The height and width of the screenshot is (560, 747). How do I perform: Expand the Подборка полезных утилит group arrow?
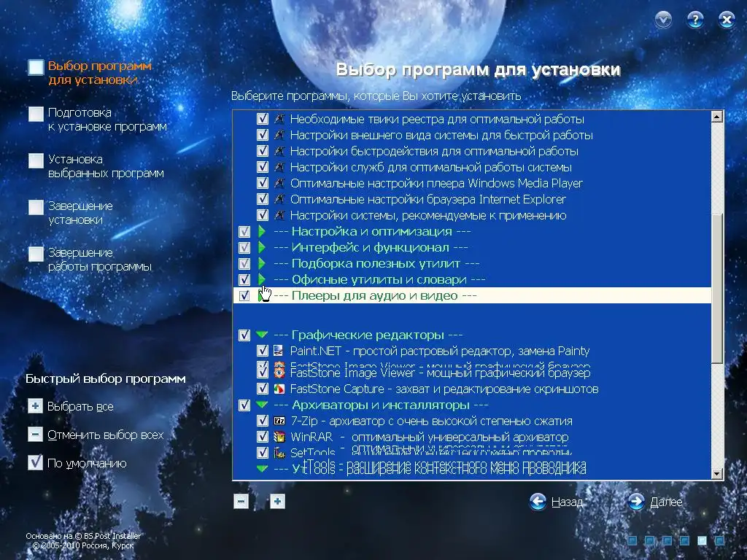(x=261, y=263)
